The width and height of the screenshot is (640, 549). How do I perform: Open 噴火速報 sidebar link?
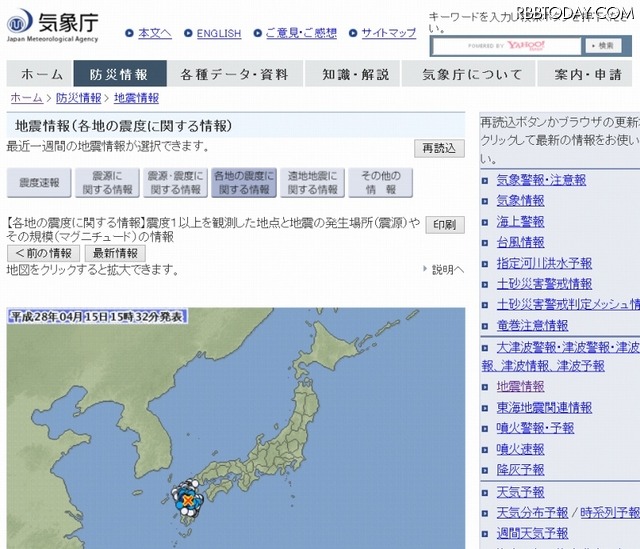520,449
